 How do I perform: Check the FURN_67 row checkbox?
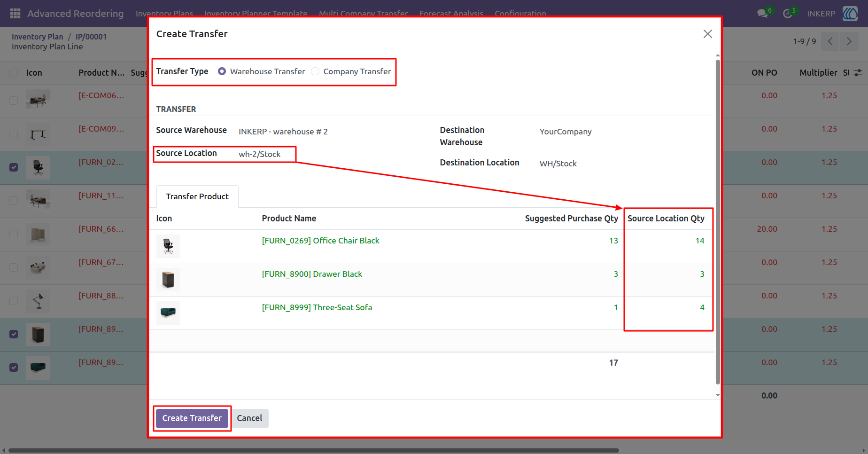click(x=14, y=267)
